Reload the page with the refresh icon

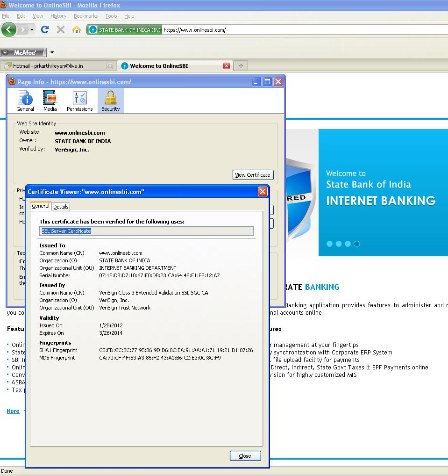45,29
